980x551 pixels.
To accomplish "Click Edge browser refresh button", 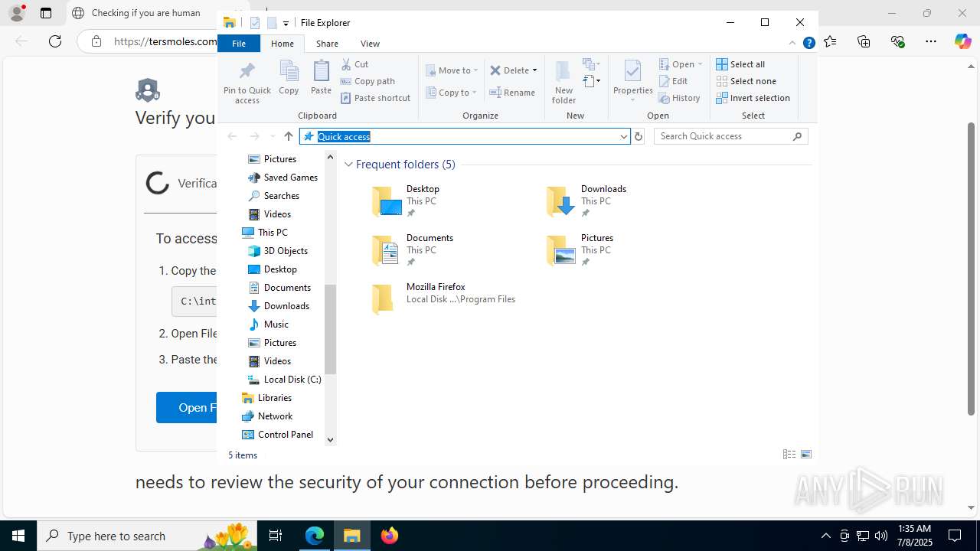I will [55, 41].
